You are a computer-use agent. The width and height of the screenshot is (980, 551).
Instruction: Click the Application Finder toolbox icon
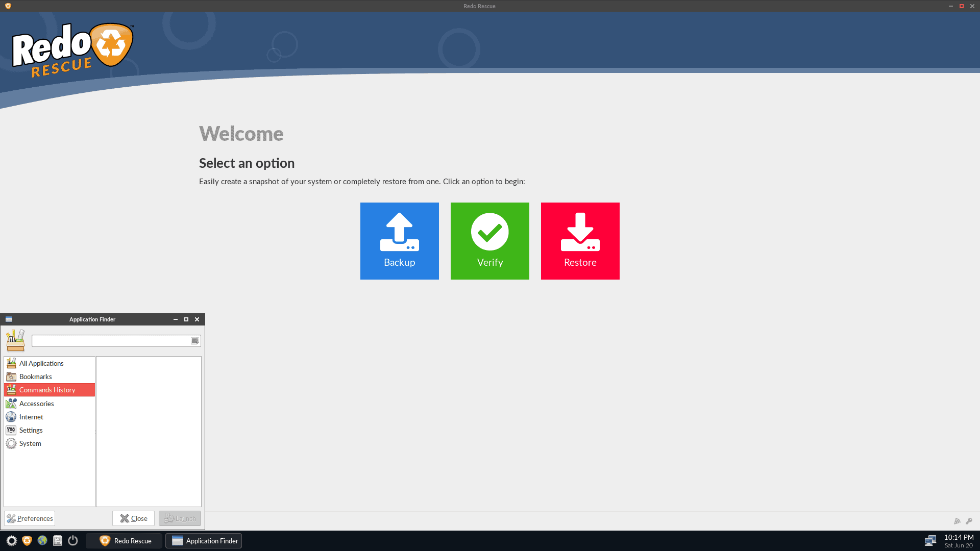[x=15, y=340]
